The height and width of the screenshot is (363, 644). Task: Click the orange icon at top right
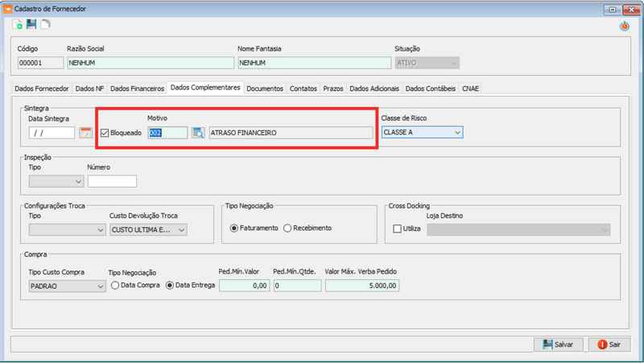[x=625, y=26]
